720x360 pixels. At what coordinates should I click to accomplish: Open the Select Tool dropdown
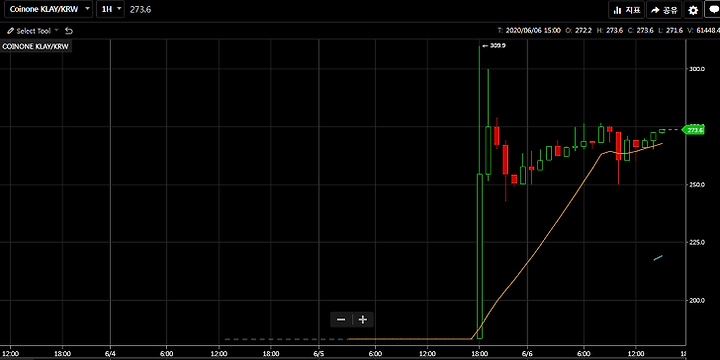point(33,31)
